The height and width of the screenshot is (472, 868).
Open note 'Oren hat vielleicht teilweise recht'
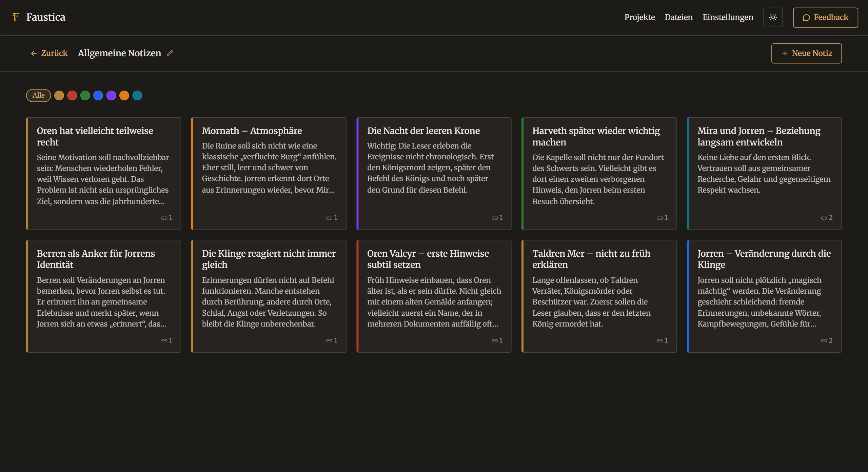[103, 173]
